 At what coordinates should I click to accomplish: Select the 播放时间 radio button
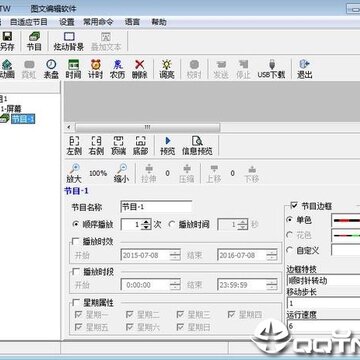(172, 224)
